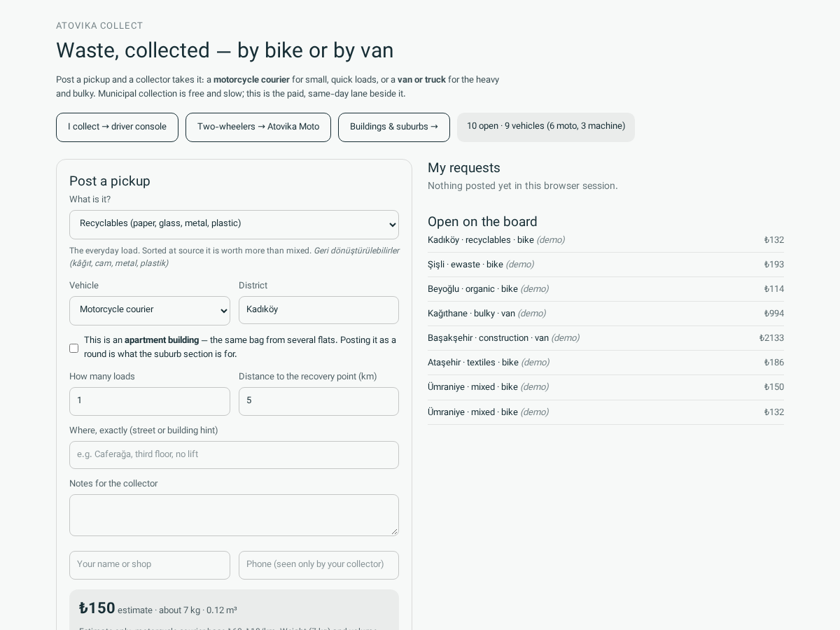Click the ₺150 estimate amount

[x=97, y=608]
